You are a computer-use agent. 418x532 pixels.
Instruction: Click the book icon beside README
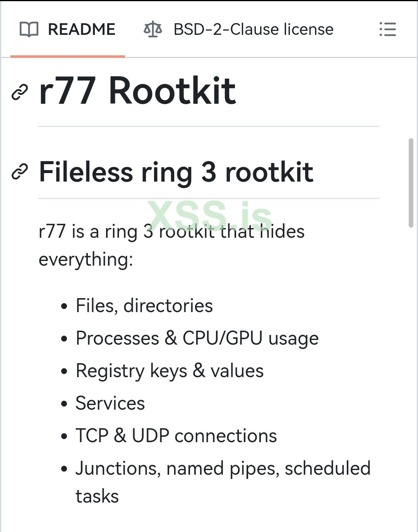click(29, 29)
